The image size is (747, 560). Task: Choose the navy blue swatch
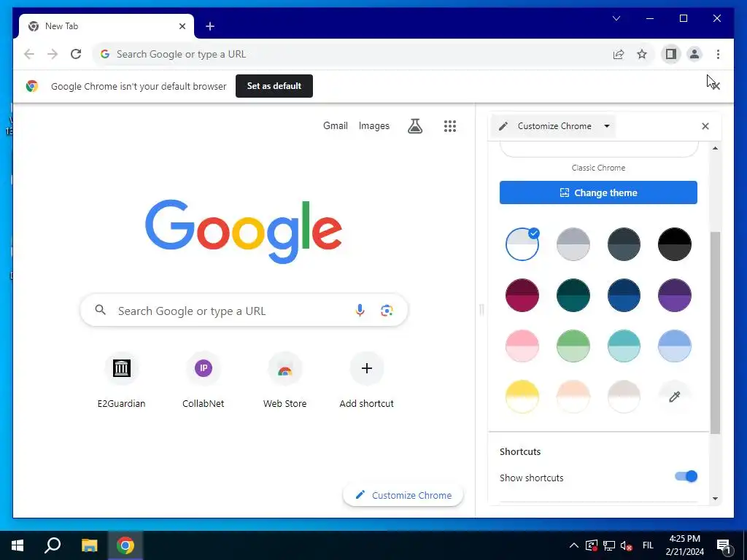tap(624, 295)
